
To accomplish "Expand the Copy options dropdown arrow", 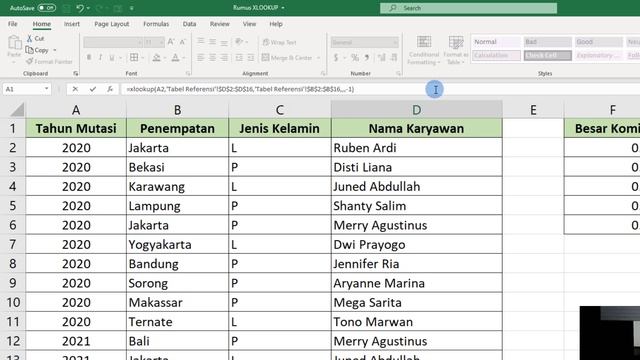I will coord(55,50).
